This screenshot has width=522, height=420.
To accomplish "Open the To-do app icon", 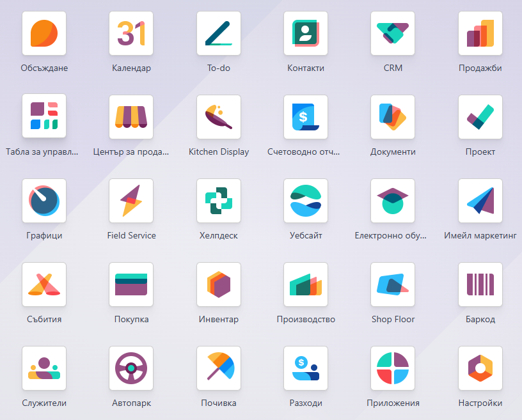I will click(219, 33).
